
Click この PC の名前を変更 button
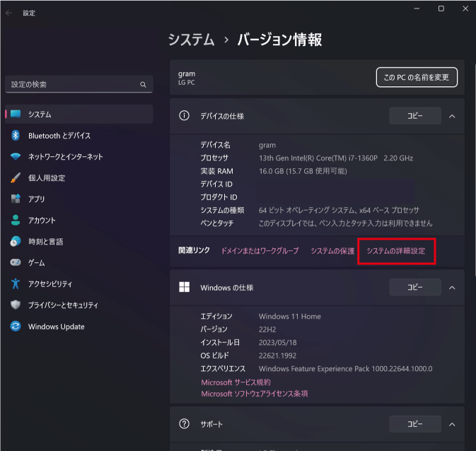[x=417, y=77]
